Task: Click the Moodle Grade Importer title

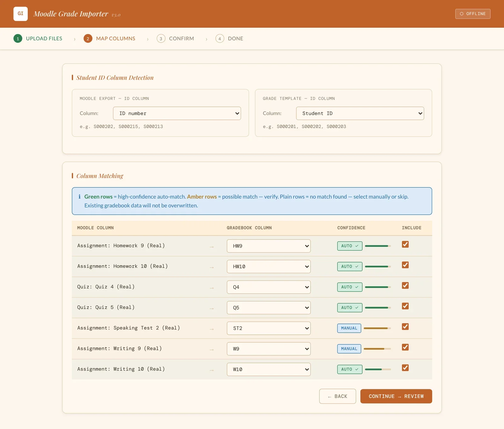Action: tap(71, 14)
